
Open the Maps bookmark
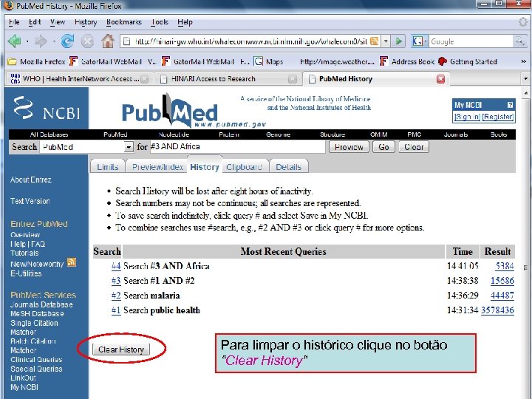pos(269,62)
